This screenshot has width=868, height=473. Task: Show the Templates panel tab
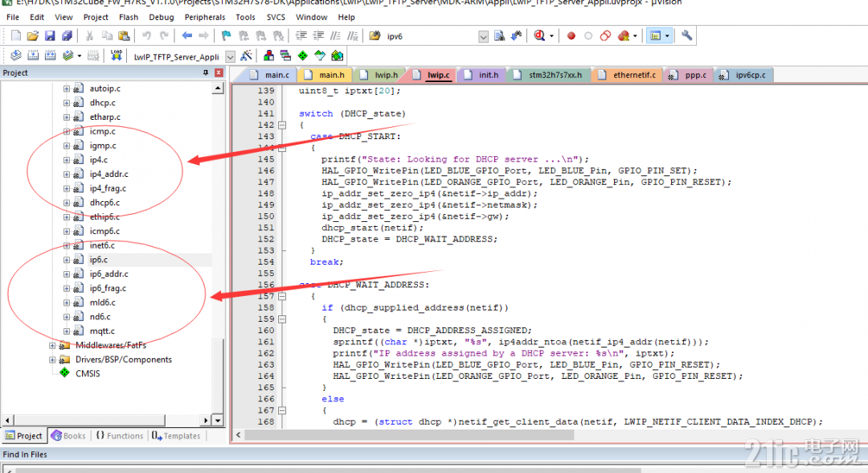(x=176, y=436)
